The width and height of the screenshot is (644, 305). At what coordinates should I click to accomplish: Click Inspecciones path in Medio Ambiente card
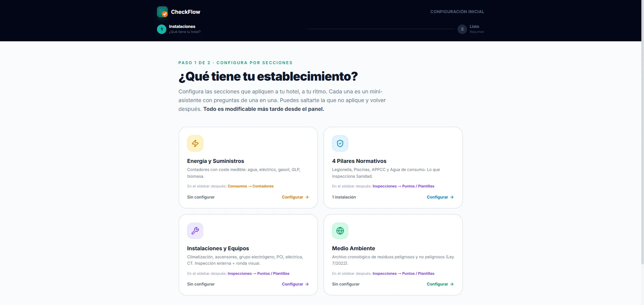[x=403, y=273]
